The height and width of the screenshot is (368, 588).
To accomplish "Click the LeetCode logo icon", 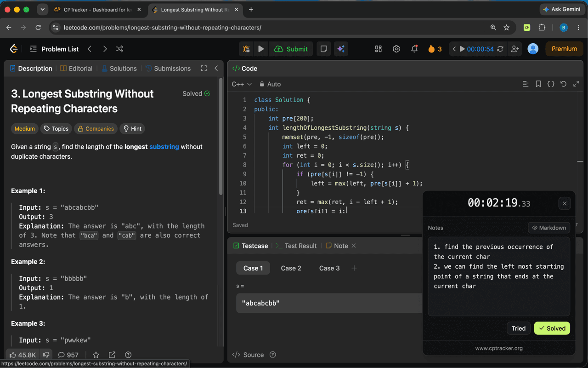I will point(14,49).
